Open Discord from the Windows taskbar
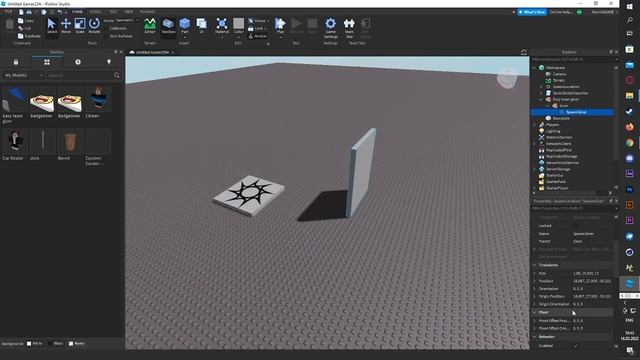640x360 pixels. [x=629, y=158]
